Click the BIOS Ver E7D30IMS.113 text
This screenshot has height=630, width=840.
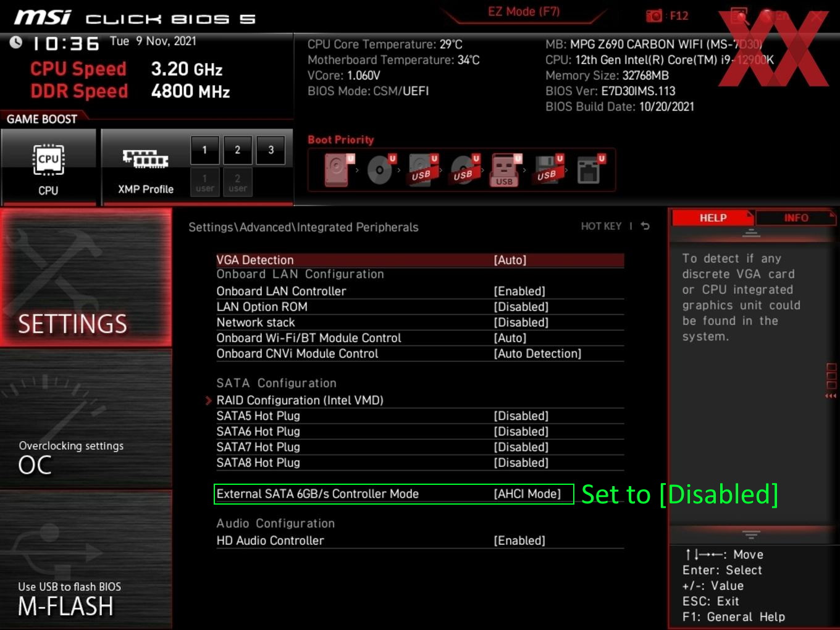(x=610, y=91)
